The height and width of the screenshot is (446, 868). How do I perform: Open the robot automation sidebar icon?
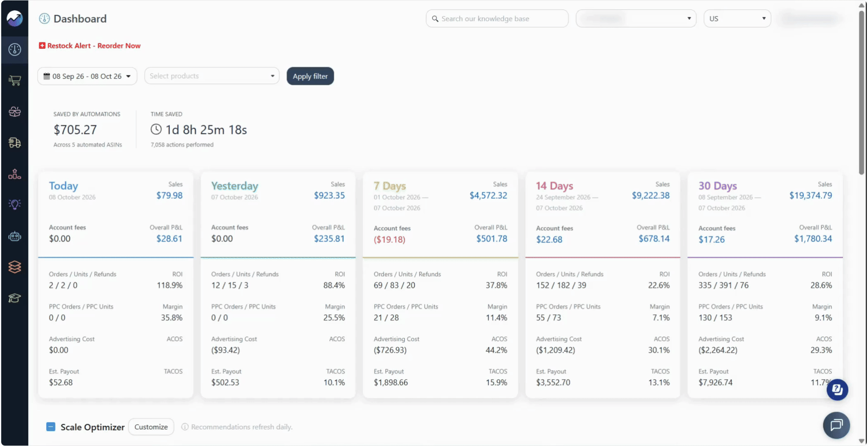tap(14, 236)
